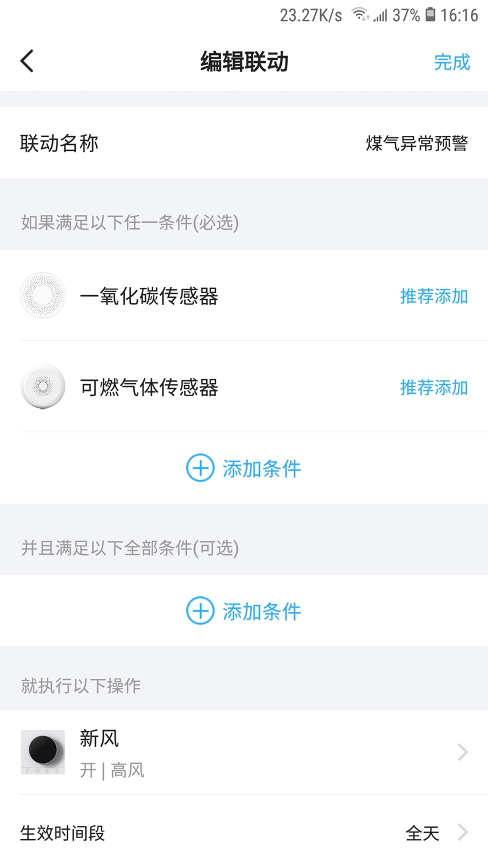Edit the 联动名称 field value
Image resolution: width=488 pixels, height=868 pixels.
tap(417, 143)
